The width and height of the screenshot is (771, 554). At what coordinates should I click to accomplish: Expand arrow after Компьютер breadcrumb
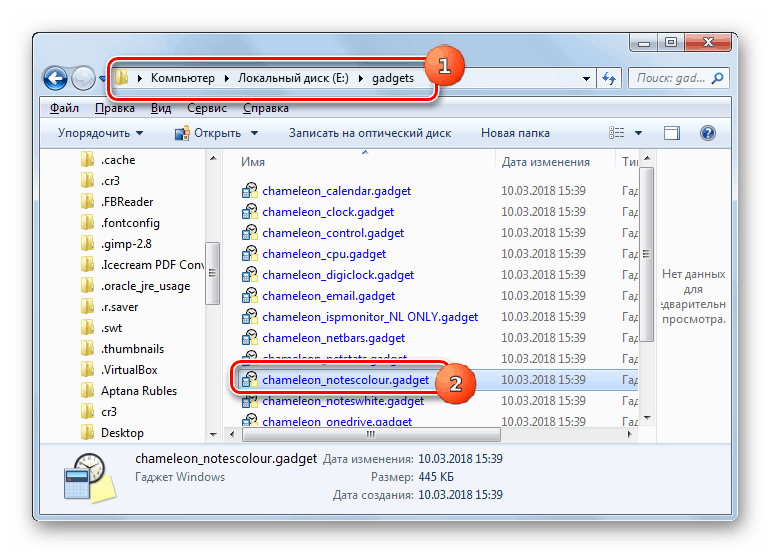(227, 79)
